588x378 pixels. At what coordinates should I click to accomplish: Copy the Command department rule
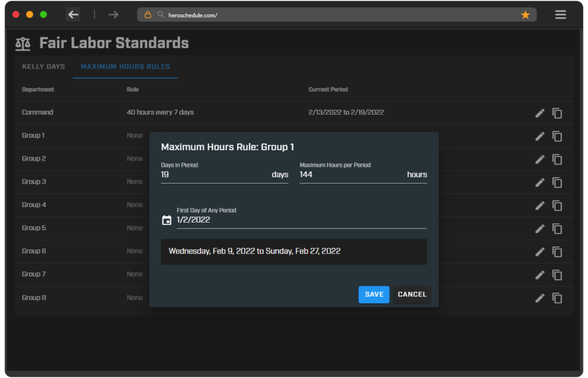(557, 113)
